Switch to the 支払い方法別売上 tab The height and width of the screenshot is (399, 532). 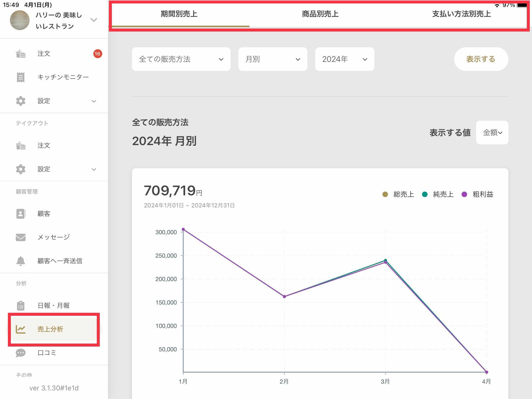click(461, 14)
